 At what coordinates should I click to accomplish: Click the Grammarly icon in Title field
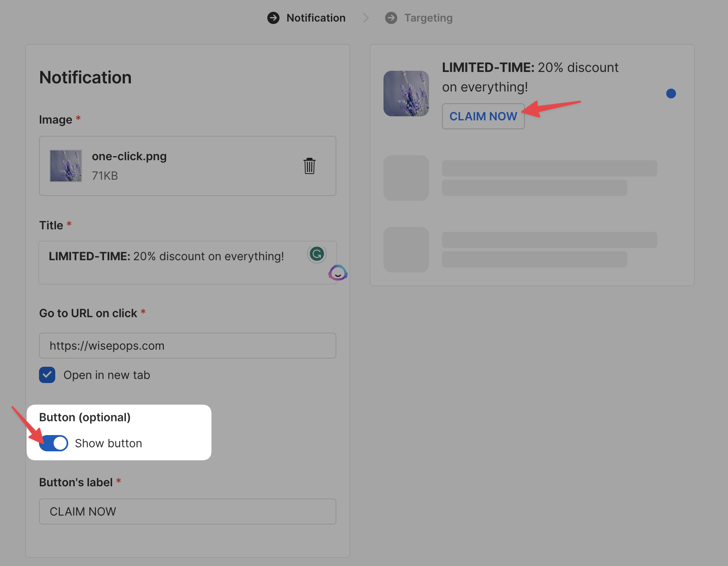tap(317, 254)
